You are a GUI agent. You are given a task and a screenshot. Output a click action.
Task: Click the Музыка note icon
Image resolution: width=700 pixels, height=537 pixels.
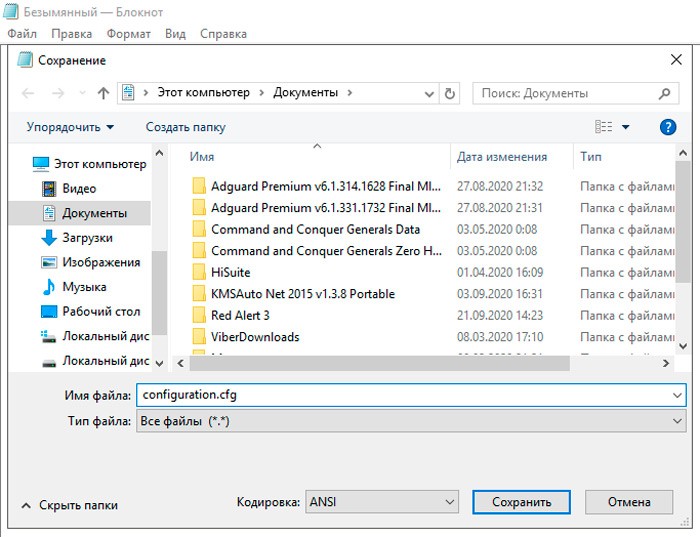pyautogui.click(x=49, y=287)
